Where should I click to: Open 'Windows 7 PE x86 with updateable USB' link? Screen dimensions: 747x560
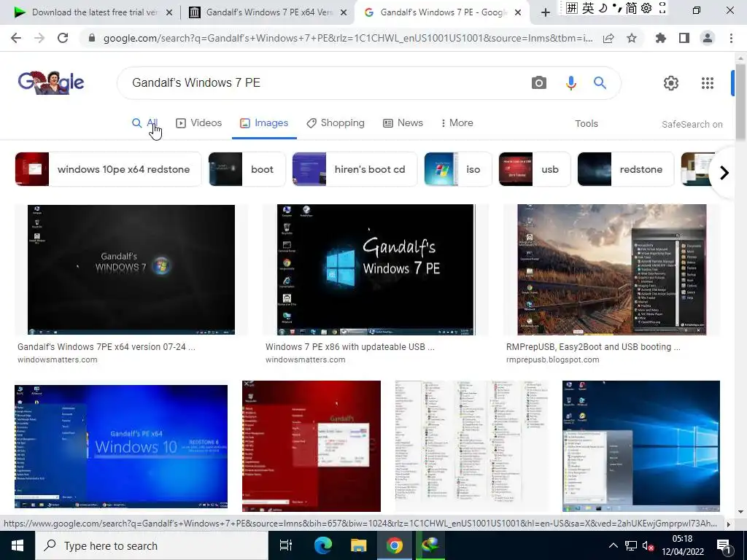(350, 346)
